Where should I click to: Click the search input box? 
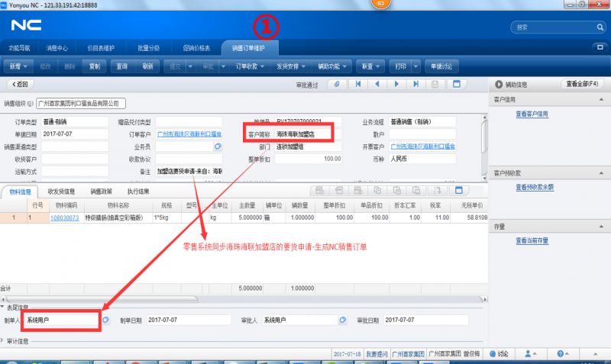pyautogui.click(x=554, y=27)
